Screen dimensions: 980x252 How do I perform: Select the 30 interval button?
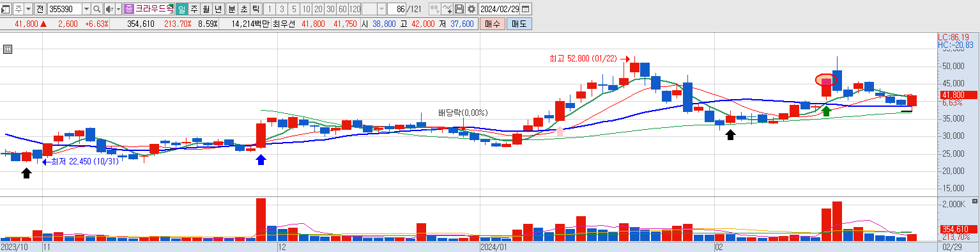click(x=330, y=9)
